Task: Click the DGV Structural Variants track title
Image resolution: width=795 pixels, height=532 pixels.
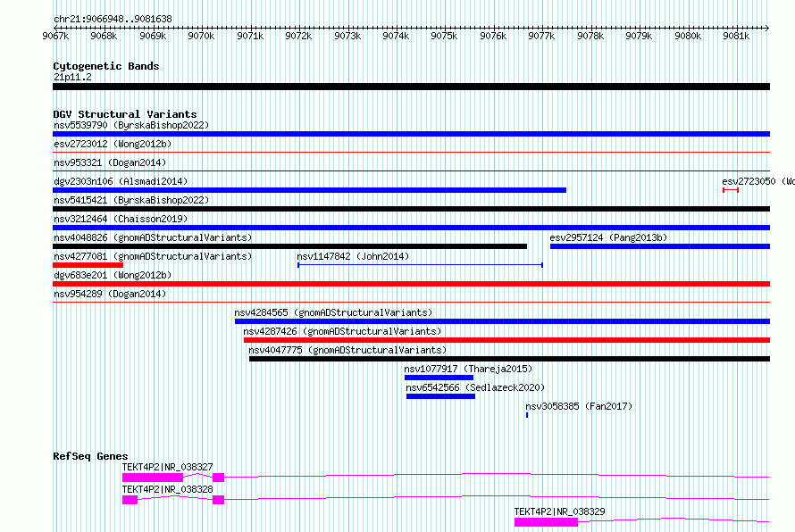Action: click(x=125, y=114)
